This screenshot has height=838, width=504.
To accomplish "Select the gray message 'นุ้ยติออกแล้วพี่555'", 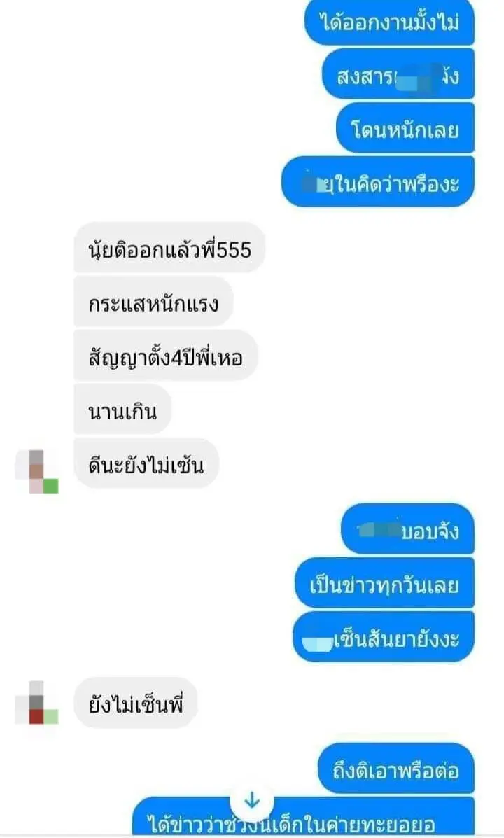I will [169, 249].
